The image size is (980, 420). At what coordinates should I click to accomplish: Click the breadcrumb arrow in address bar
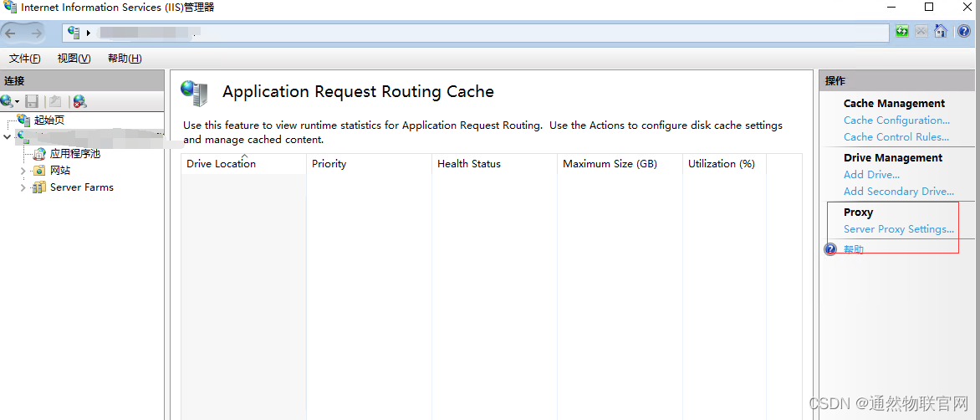(89, 33)
